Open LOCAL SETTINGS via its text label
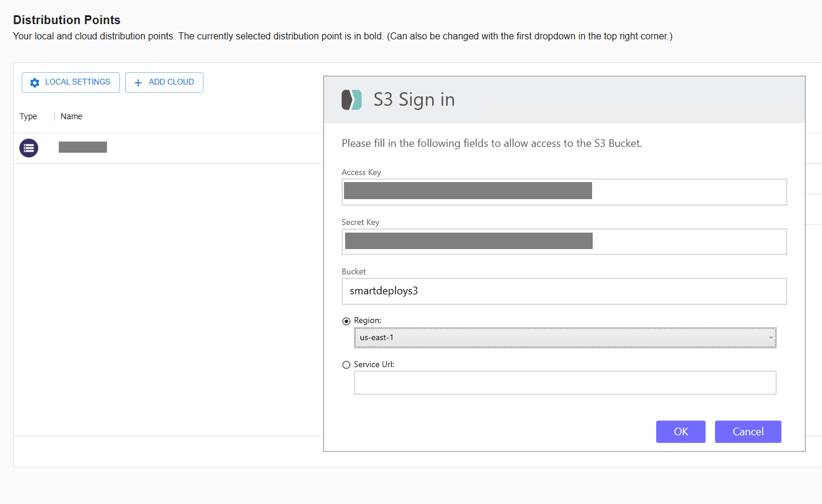The height and width of the screenshot is (504, 822). (78, 82)
